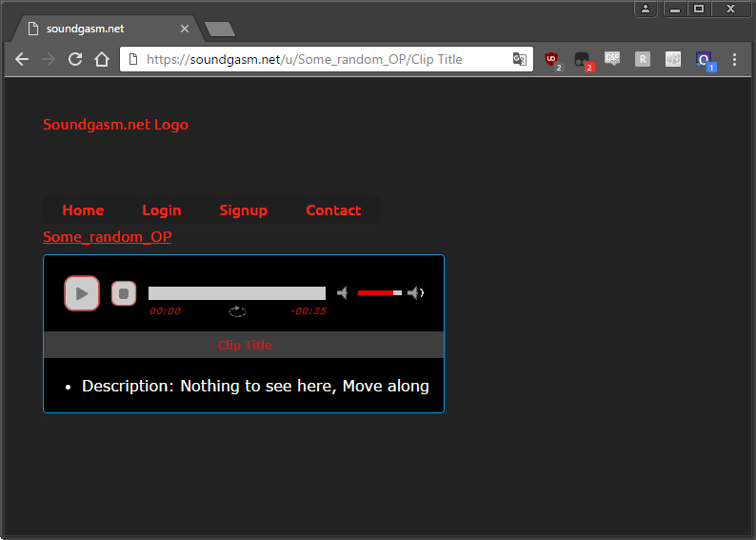Click the translate page icon in the address bar
The image size is (756, 540).
pos(519,59)
